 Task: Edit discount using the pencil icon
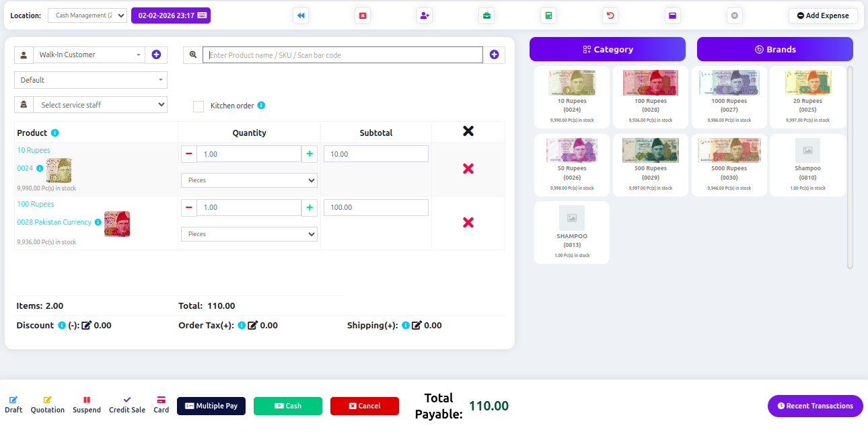pos(86,326)
